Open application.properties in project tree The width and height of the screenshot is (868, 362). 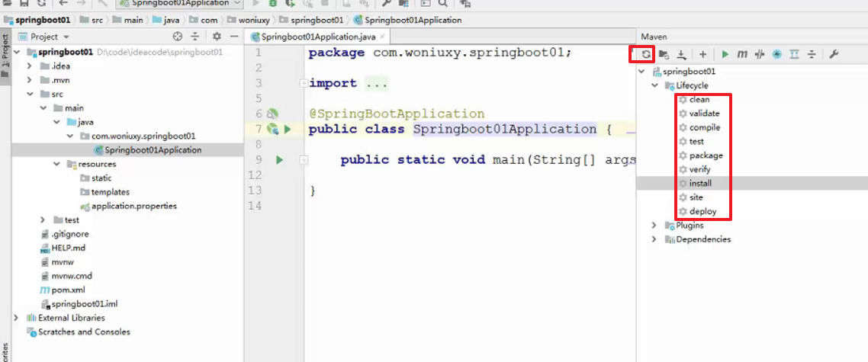point(133,206)
